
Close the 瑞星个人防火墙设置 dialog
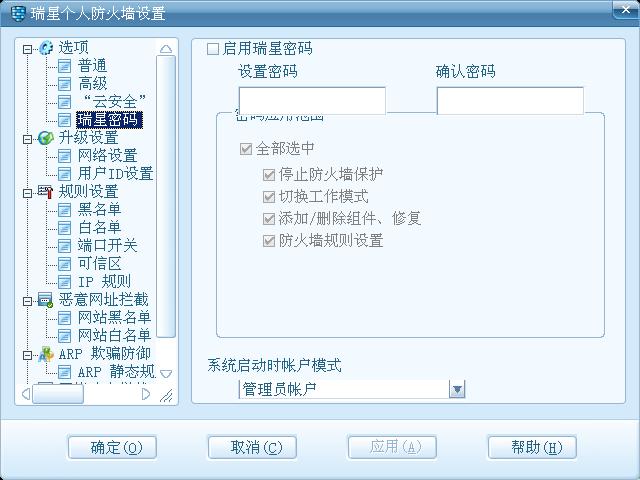626,10
